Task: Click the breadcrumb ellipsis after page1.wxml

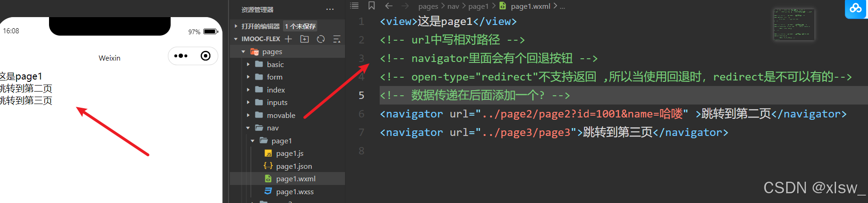Action: pyautogui.click(x=562, y=6)
